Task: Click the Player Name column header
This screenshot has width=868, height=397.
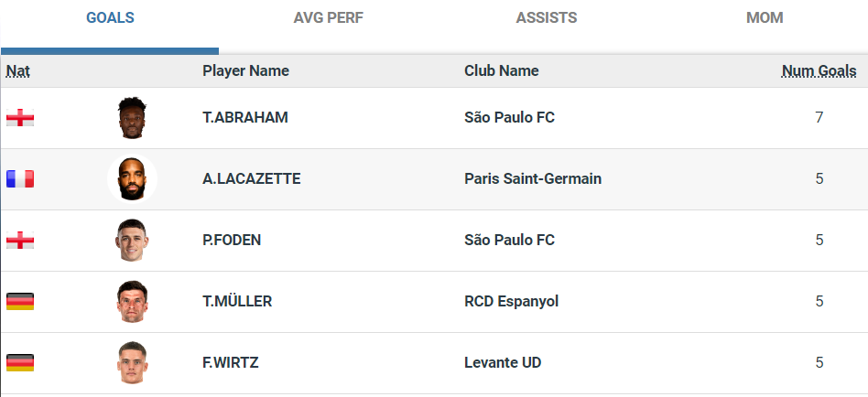Action: [245, 71]
